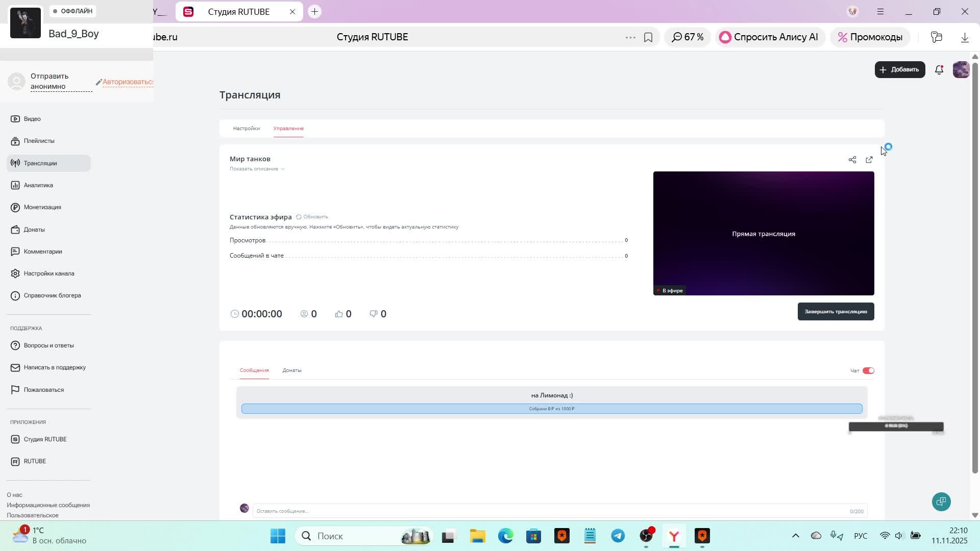Click the Обновить refresh statistics icon
Image resolution: width=980 pixels, height=551 pixels.
(299, 217)
